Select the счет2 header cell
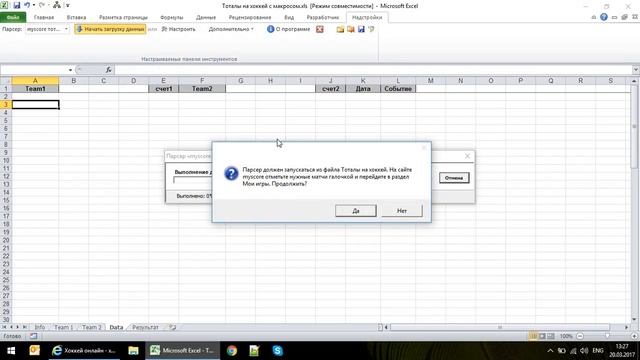 pos(331,89)
